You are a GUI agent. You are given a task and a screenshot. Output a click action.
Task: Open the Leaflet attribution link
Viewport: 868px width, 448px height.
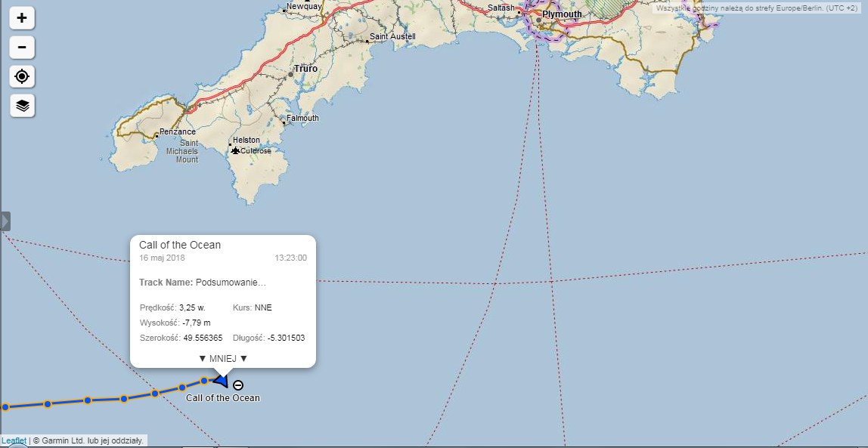14,440
